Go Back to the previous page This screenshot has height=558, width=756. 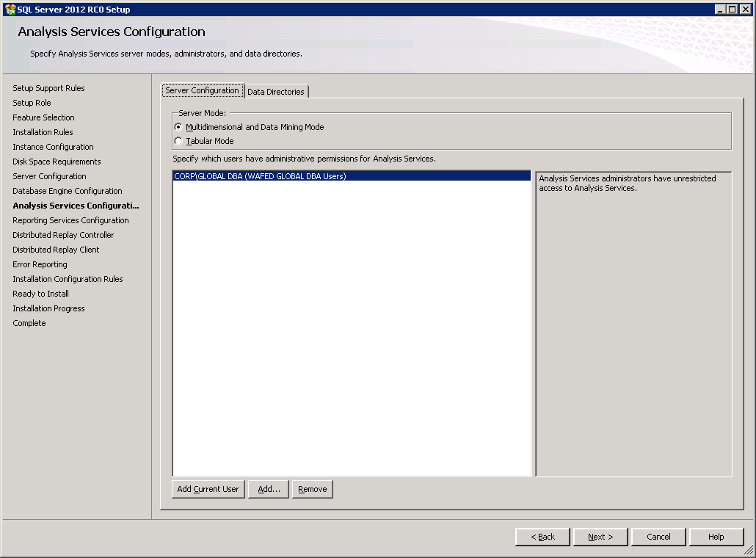point(542,537)
